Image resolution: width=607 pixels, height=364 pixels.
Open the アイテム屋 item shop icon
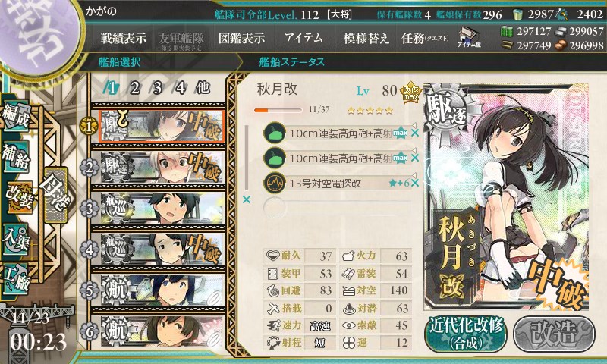click(469, 37)
